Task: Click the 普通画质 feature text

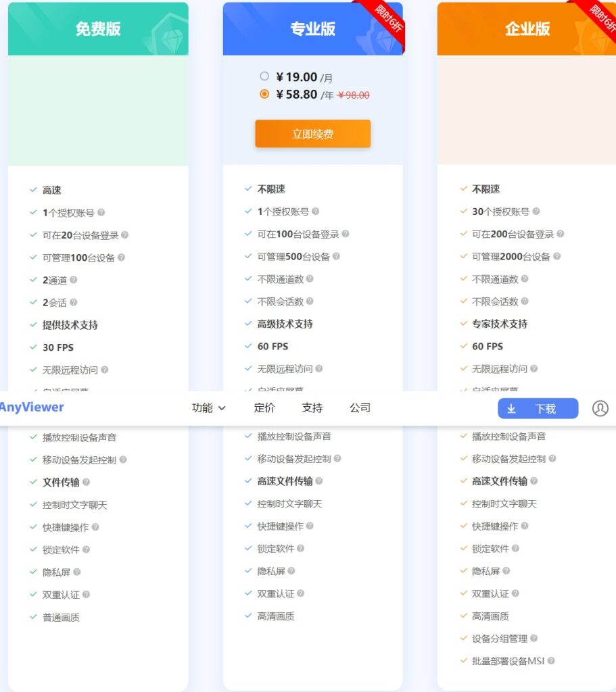Action: 61,618
